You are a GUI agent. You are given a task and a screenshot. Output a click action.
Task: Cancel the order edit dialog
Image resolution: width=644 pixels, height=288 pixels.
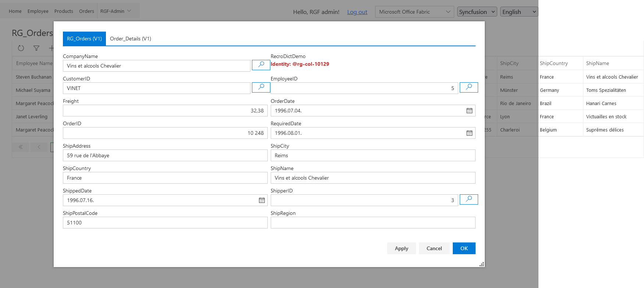(434, 248)
